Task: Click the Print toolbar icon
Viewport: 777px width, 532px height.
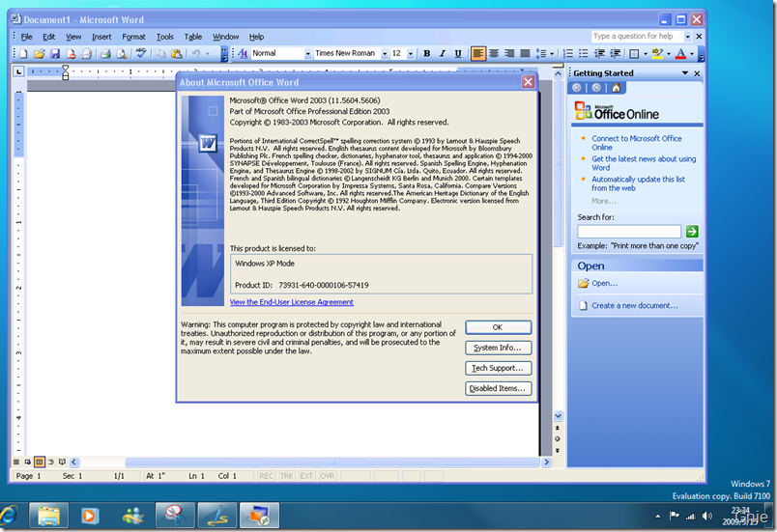Action: pyautogui.click(x=105, y=54)
